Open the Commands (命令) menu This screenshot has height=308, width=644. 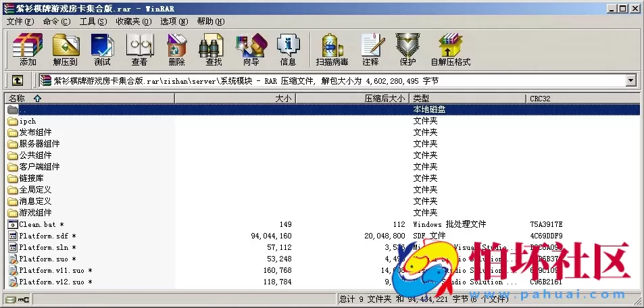[x=57, y=22]
